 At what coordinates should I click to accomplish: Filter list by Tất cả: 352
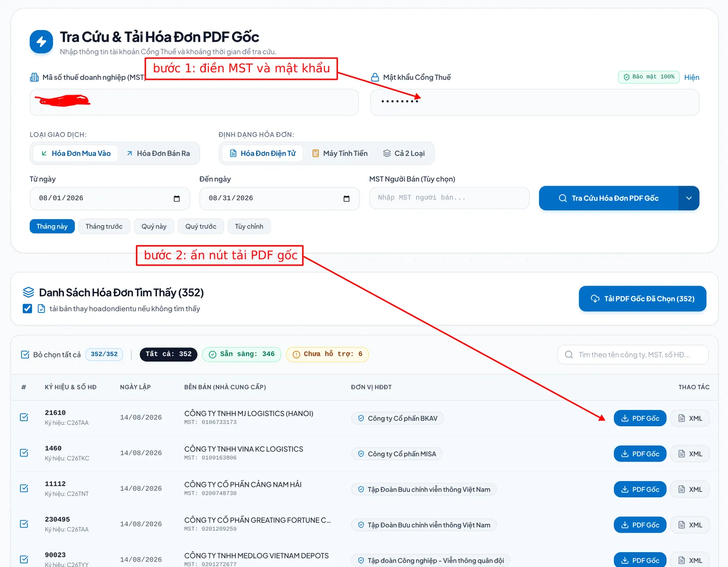click(x=169, y=354)
